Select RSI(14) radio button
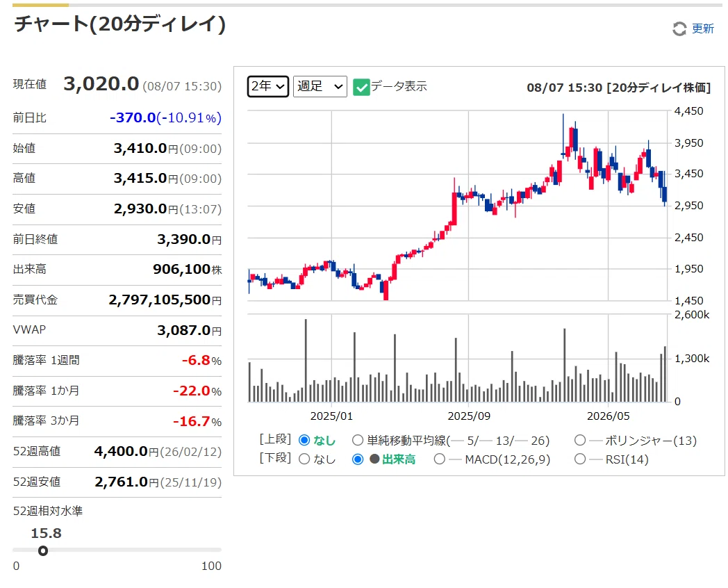728x588 pixels. coord(580,459)
